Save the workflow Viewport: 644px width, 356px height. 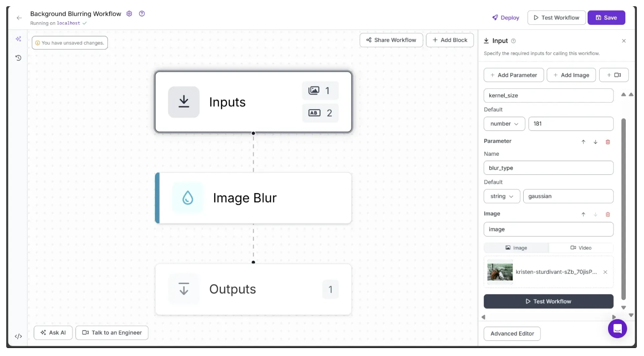pyautogui.click(x=606, y=18)
